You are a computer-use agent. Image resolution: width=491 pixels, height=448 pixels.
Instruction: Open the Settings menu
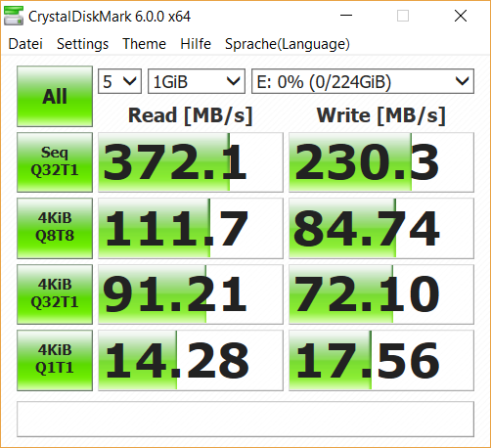click(x=82, y=44)
